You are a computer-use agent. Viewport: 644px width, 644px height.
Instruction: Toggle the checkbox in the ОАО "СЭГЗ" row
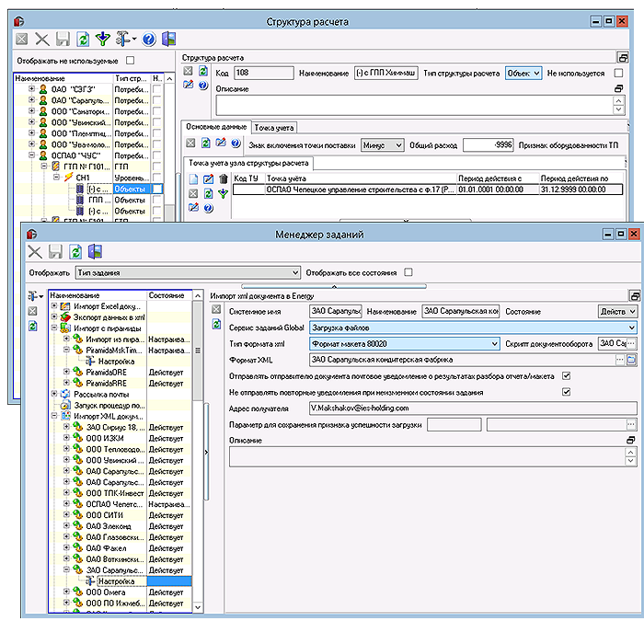[x=157, y=89]
